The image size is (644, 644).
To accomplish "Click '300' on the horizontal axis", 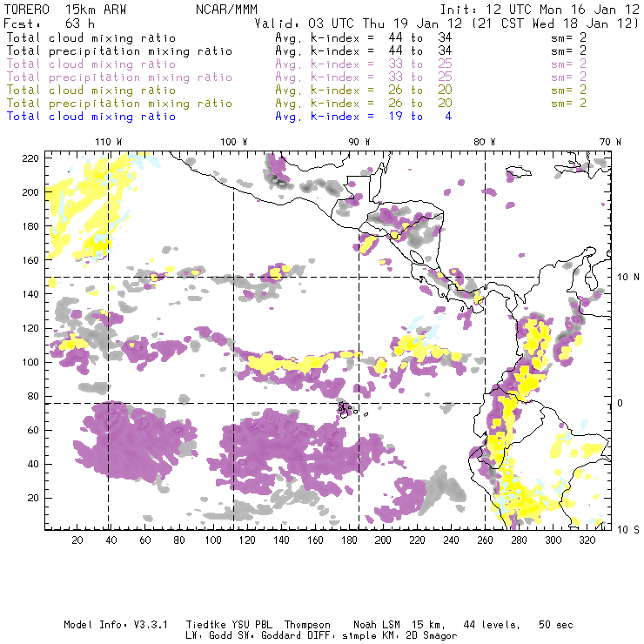I will (553, 540).
